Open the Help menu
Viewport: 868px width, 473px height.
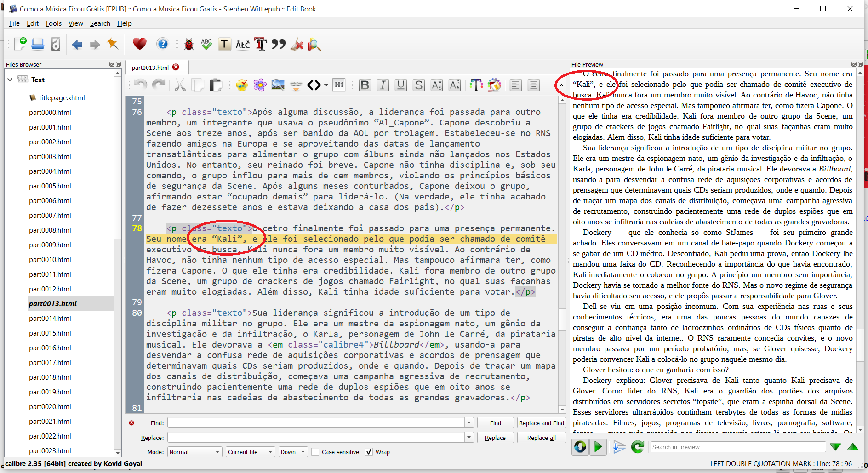click(x=125, y=23)
